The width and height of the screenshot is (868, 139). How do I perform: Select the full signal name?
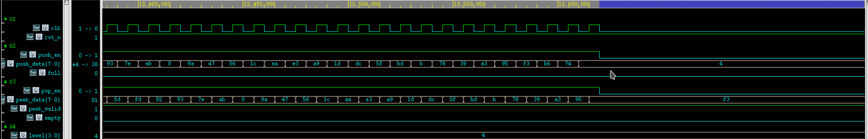(54, 73)
